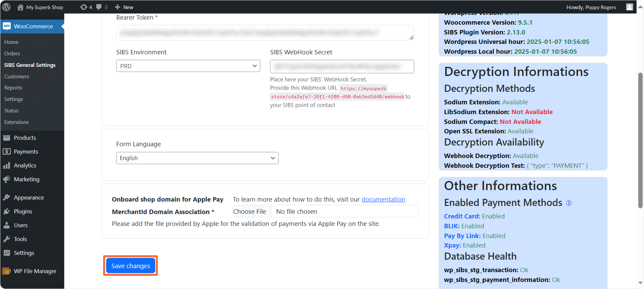Click the Products menu icon

[7, 138]
